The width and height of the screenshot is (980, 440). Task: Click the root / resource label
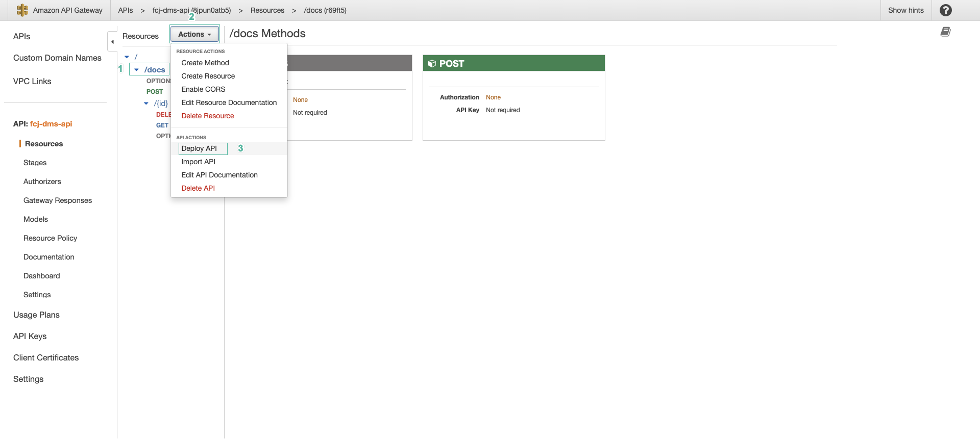point(136,57)
